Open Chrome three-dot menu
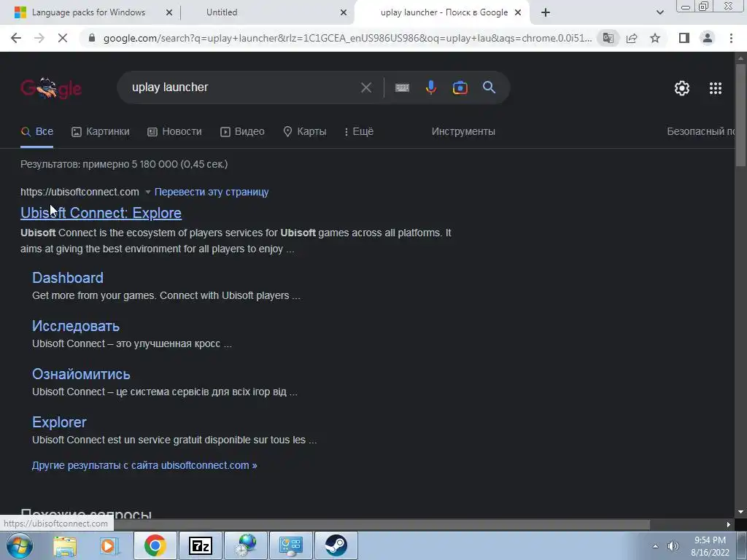This screenshot has height=560, width=747. [731, 38]
